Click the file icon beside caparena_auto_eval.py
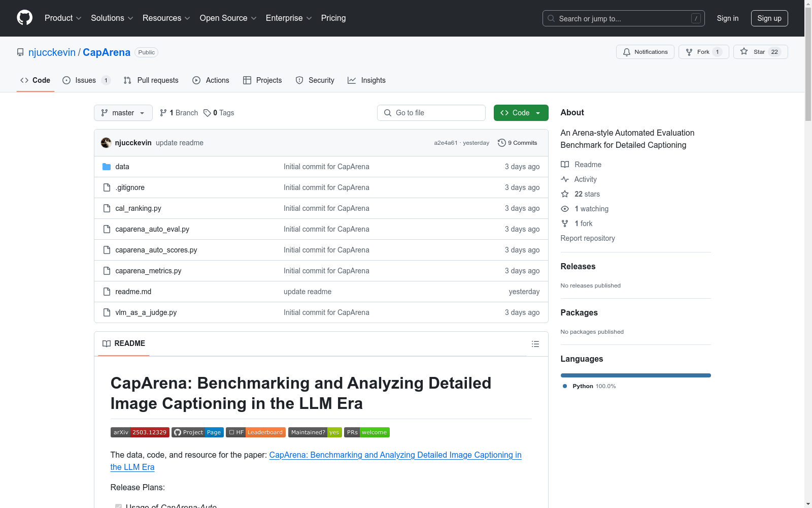This screenshot has width=812, height=508. coord(107,229)
